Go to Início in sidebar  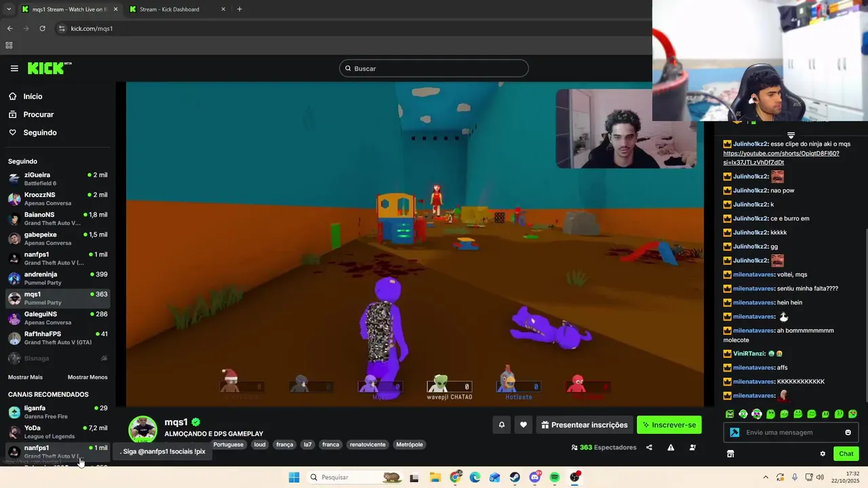(33, 96)
